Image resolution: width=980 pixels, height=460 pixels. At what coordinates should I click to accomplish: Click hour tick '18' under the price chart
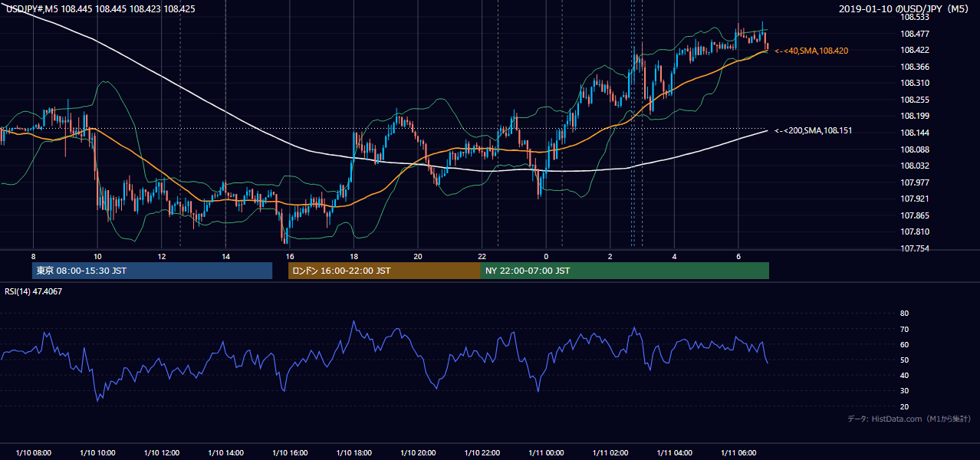(354, 256)
